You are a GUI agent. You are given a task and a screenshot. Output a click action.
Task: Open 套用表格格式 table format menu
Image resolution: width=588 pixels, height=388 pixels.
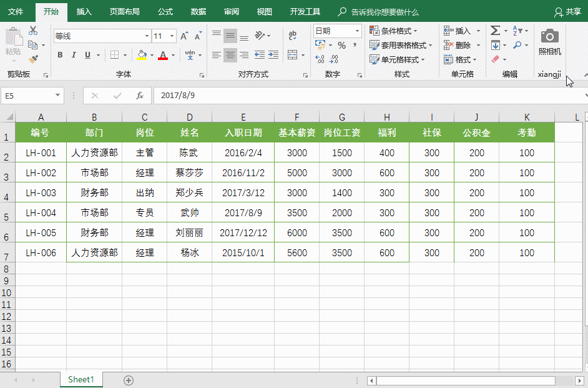tap(401, 46)
